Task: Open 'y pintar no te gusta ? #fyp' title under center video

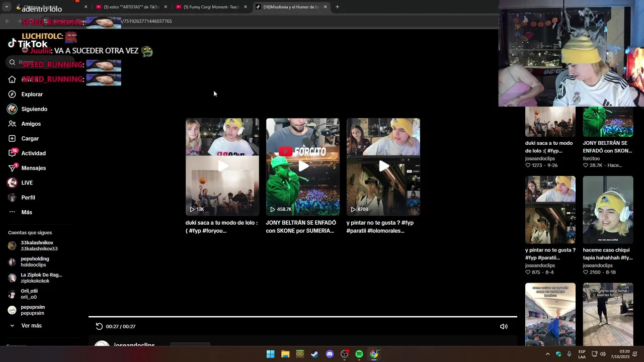Action: click(x=380, y=227)
